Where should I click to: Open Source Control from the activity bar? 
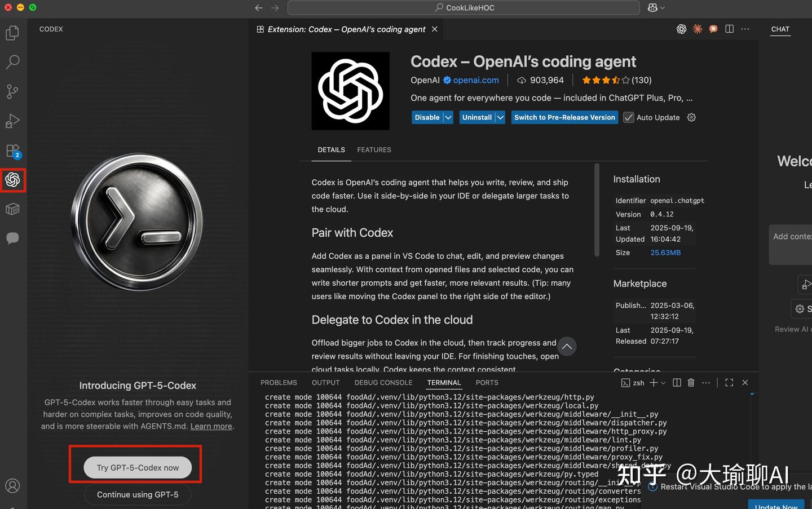point(12,91)
